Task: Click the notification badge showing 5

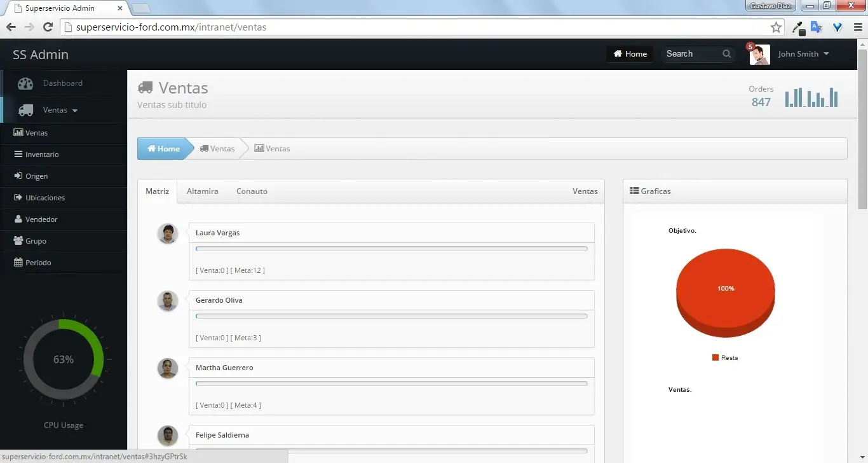Action: [x=750, y=46]
